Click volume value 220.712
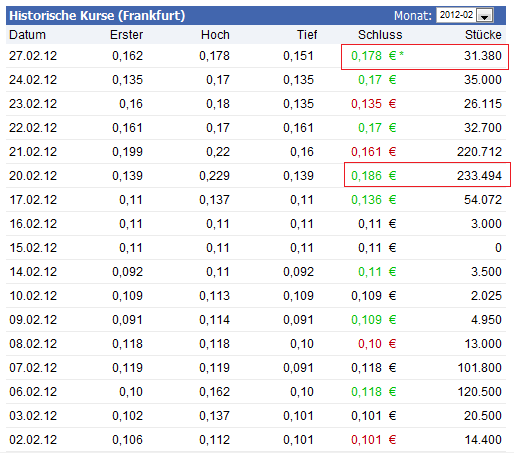 479,152
